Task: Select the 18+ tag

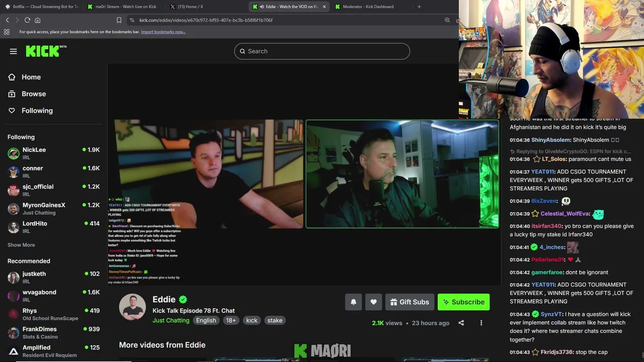Action: pos(231,320)
